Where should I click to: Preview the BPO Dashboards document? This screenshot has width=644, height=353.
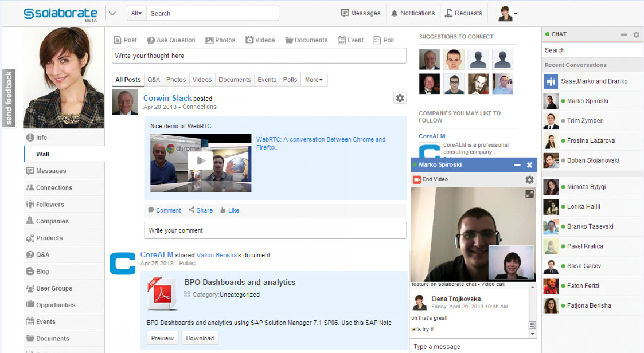point(162,338)
